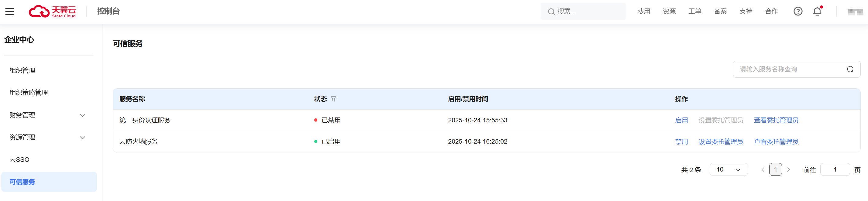Disable the 云防火墙服务 service
The height and width of the screenshot is (201, 868).
click(x=681, y=142)
